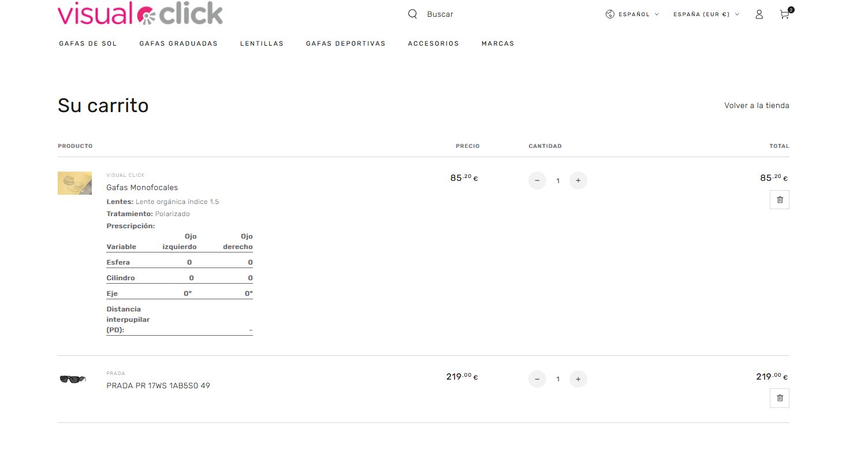Click the globe language icon
The height and width of the screenshot is (453, 868).
610,14
